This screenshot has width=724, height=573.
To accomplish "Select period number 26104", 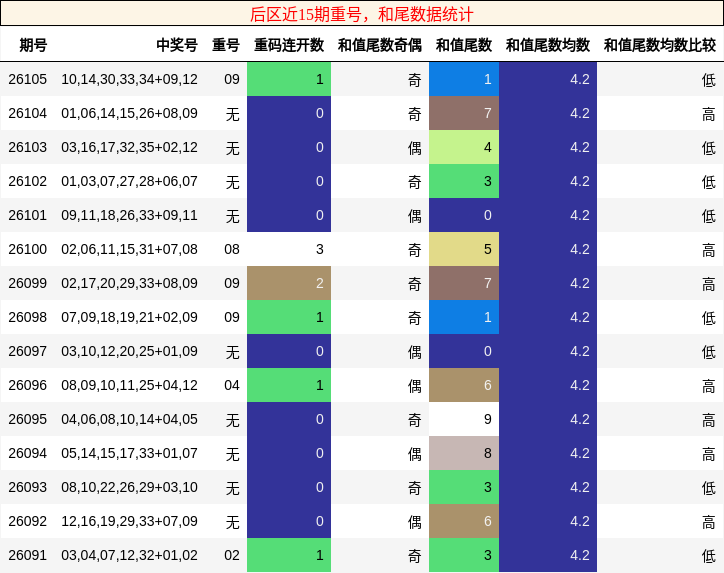I will point(27,113).
